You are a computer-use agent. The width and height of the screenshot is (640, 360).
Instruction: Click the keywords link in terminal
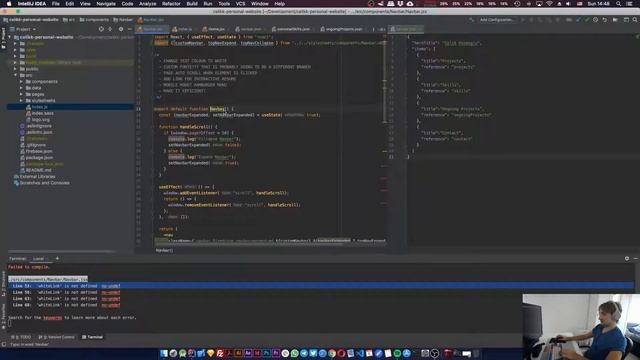point(53,318)
